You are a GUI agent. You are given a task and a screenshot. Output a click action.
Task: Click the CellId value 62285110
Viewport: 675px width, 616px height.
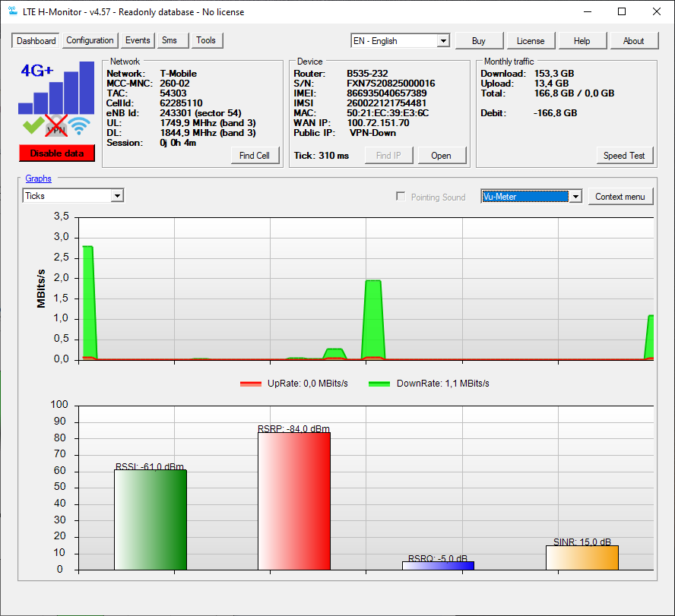click(x=181, y=103)
